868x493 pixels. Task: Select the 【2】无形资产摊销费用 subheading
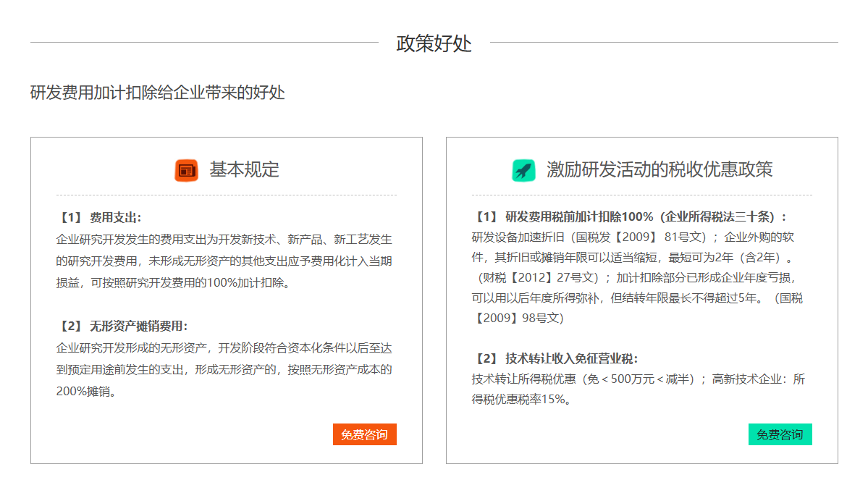point(122,326)
